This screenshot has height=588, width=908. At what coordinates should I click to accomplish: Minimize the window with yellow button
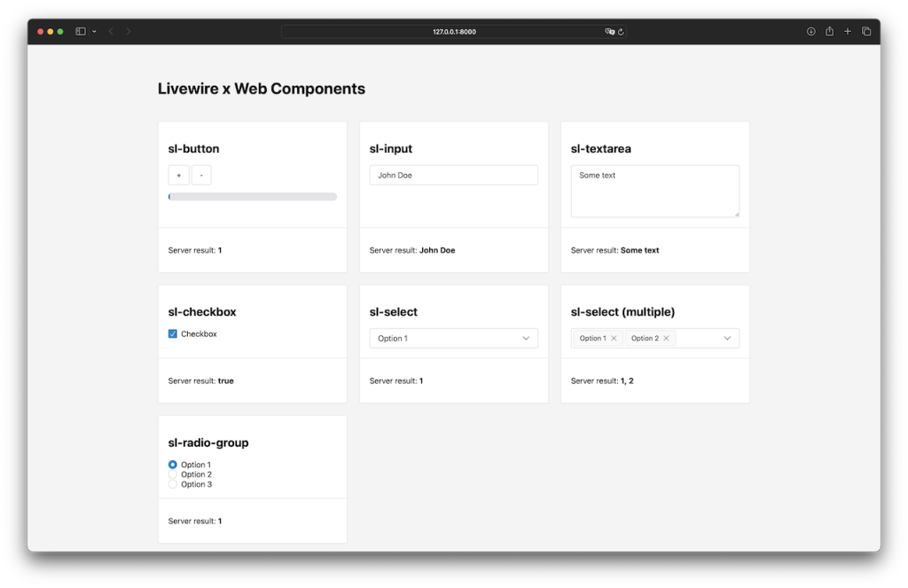[x=51, y=31]
